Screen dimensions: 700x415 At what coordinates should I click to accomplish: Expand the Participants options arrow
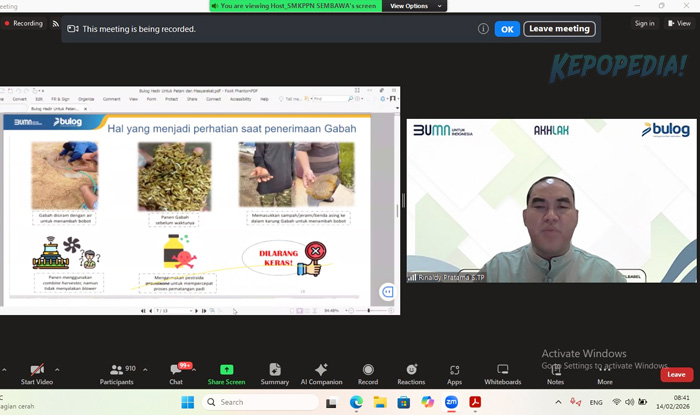pyautogui.click(x=144, y=369)
